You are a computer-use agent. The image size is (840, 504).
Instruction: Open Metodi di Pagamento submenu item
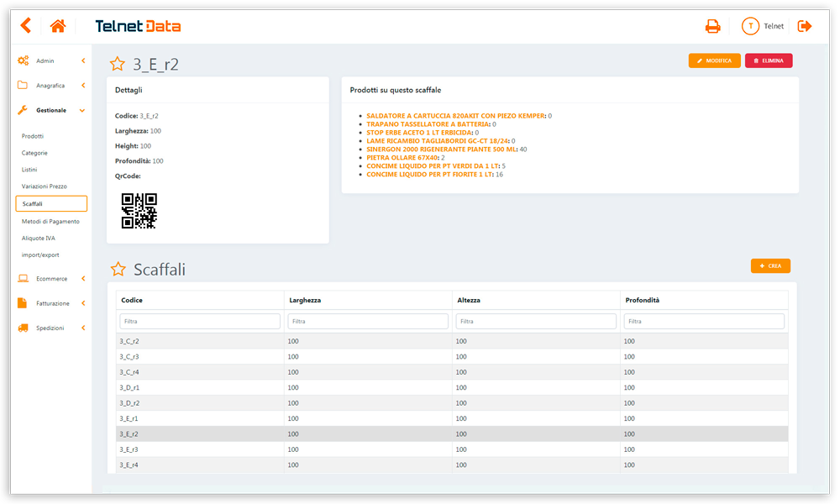50,221
